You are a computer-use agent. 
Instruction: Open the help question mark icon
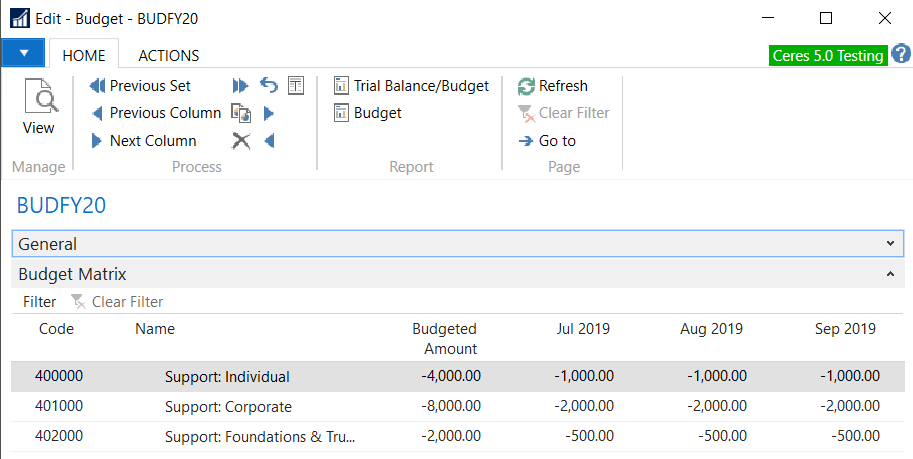900,54
